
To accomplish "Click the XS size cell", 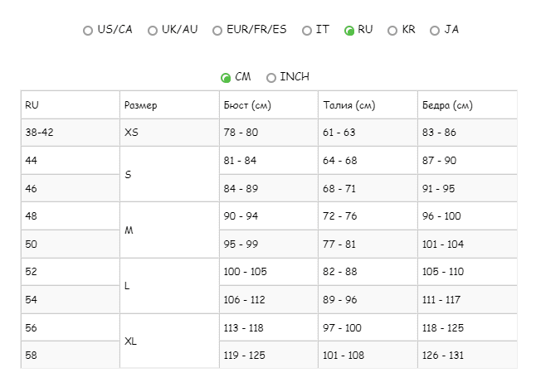I will 131,133.
